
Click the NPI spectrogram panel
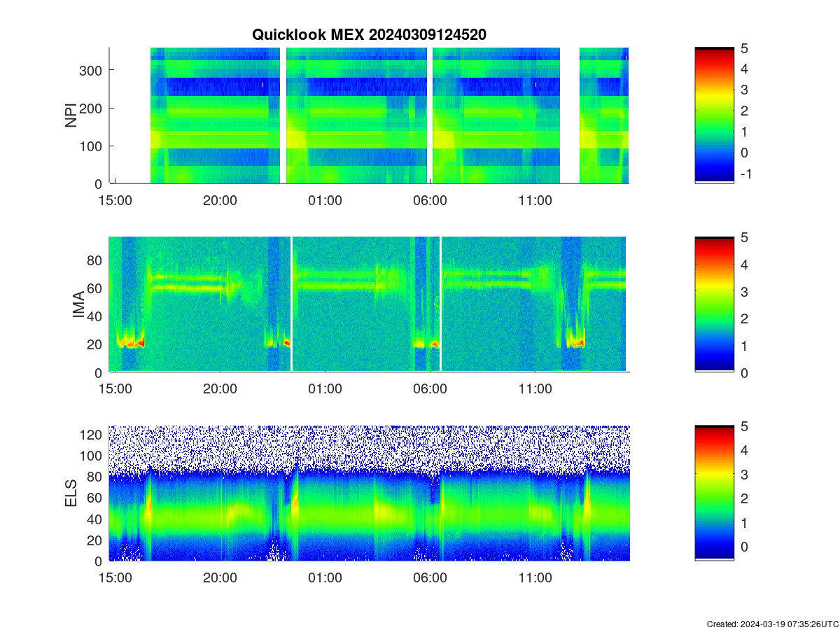coord(369,115)
